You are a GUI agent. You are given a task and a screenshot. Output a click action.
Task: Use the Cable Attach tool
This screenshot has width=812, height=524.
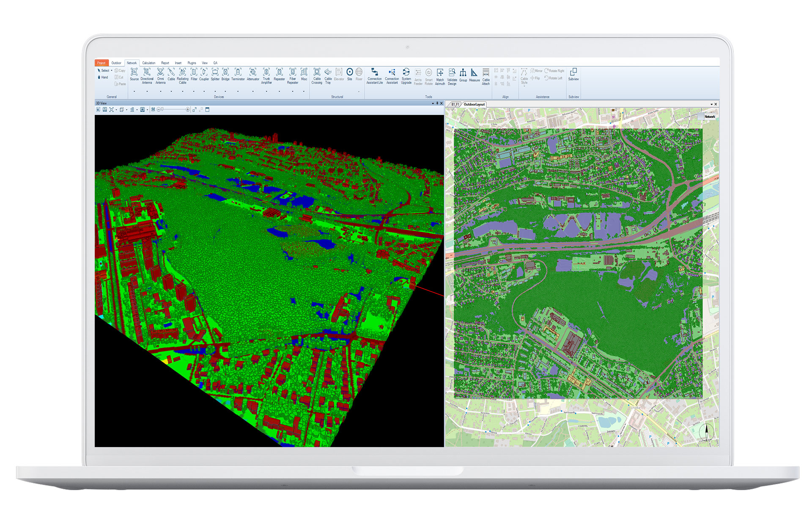tap(486, 76)
